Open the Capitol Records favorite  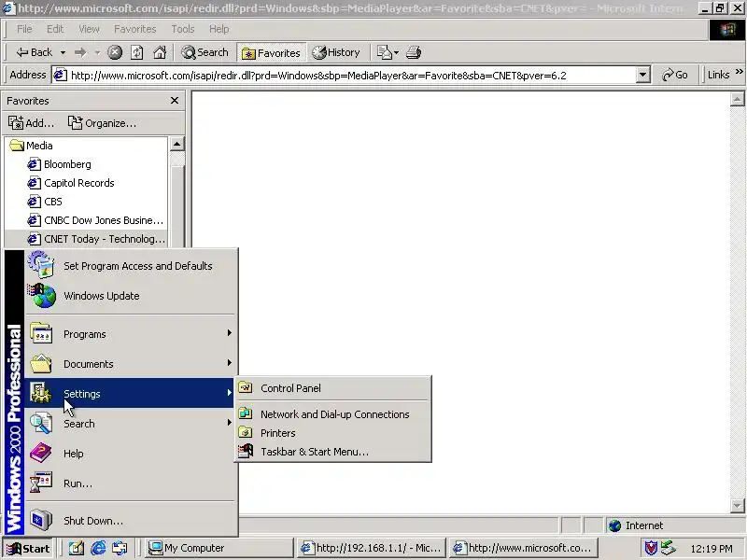(71, 183)
